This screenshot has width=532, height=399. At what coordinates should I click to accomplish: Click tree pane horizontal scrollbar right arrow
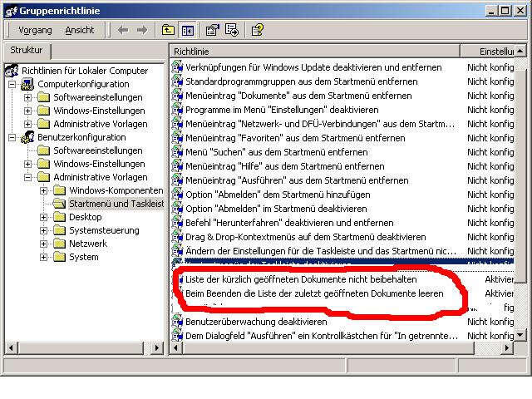tap(157, 347)
